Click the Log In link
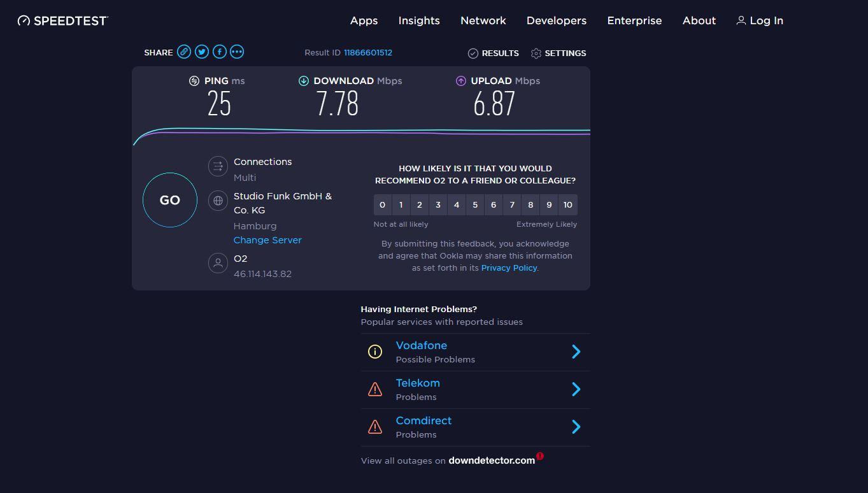Viewport: 868px width, 493px height. (x=766, y=21)
